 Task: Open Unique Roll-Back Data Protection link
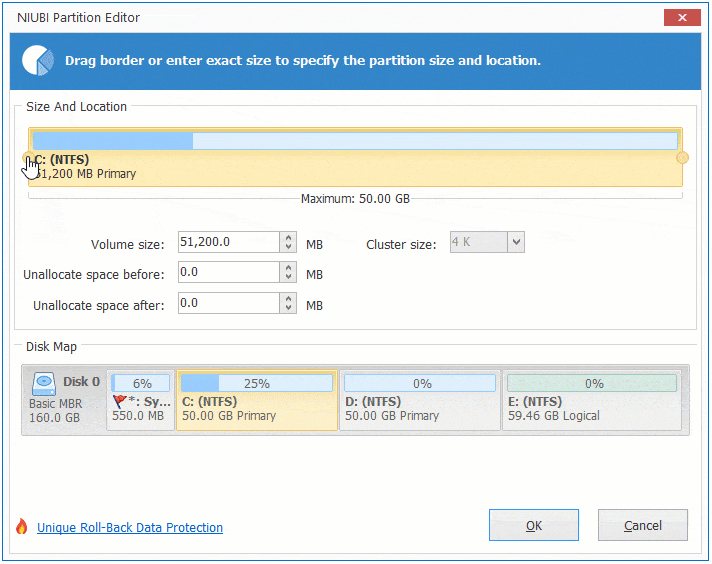(x=130, y=528)
